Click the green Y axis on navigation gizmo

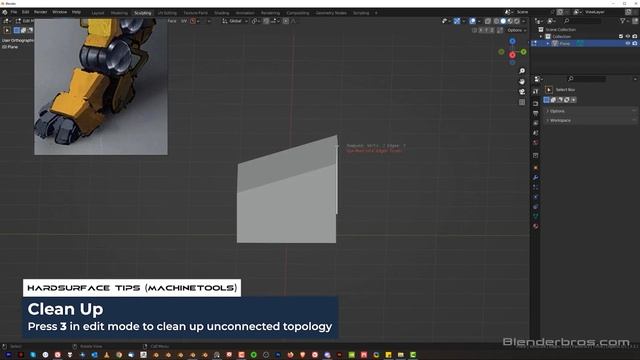coord(524,52)
